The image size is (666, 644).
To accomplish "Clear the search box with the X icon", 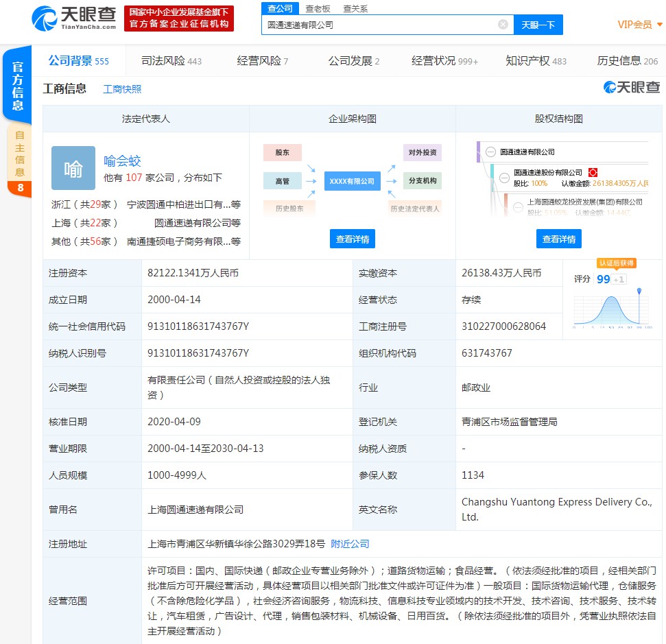I will [x=503, y=24].
